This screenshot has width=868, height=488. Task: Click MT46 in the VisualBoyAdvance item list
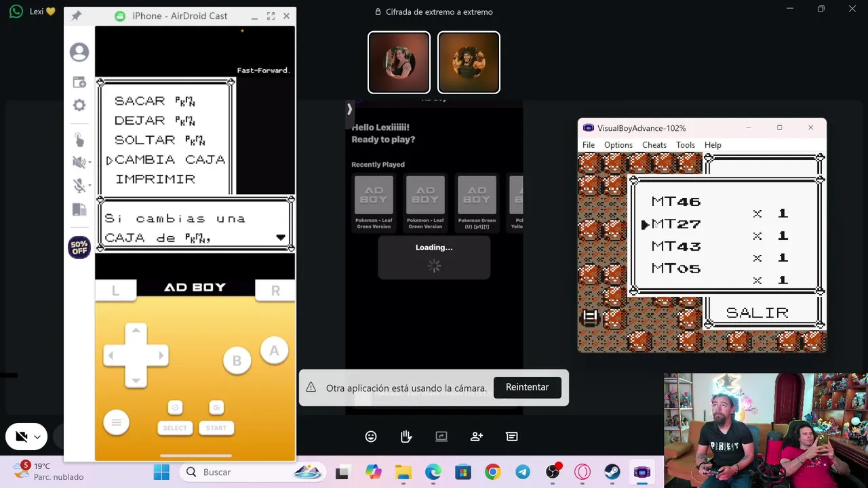coord(676,201)
